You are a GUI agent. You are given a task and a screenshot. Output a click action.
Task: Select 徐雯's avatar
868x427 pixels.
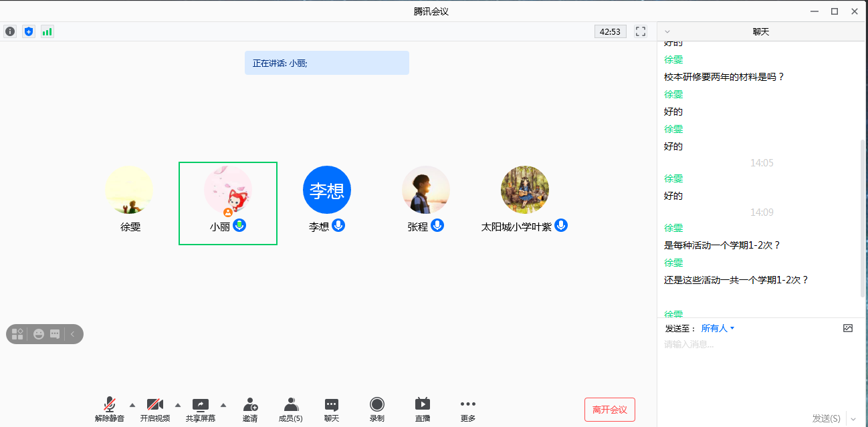click(130, 190)
